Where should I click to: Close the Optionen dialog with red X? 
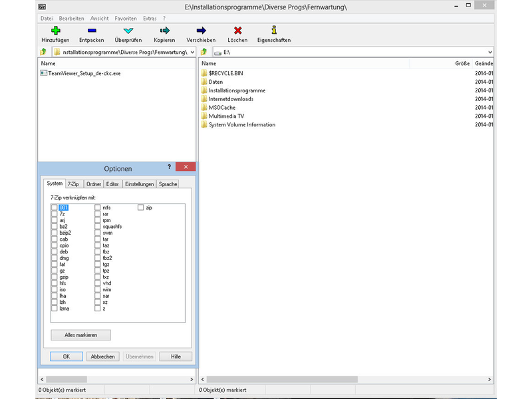pyautogui.click(x=186, y=167)
